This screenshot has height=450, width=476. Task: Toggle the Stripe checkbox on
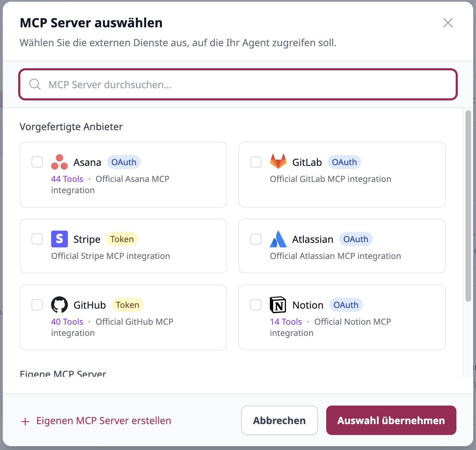tap(37, 239)
